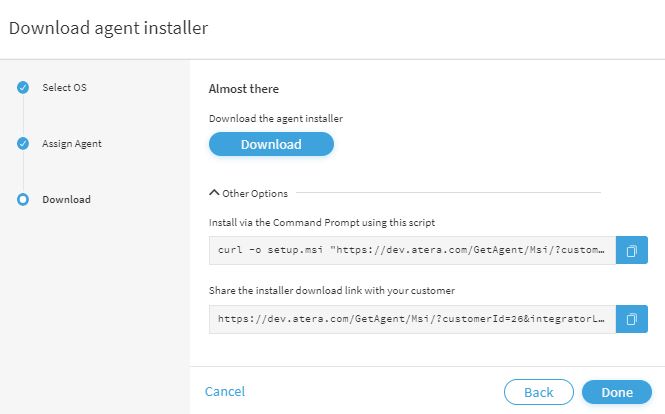The image size is (665, 414).
Task: Click the Select OS checkmark icon
Action: [x=23, y=87]
